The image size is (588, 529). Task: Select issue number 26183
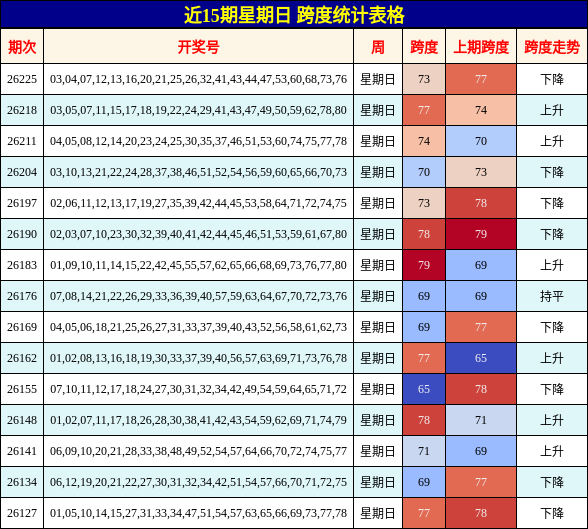click(x=22, y=265)
